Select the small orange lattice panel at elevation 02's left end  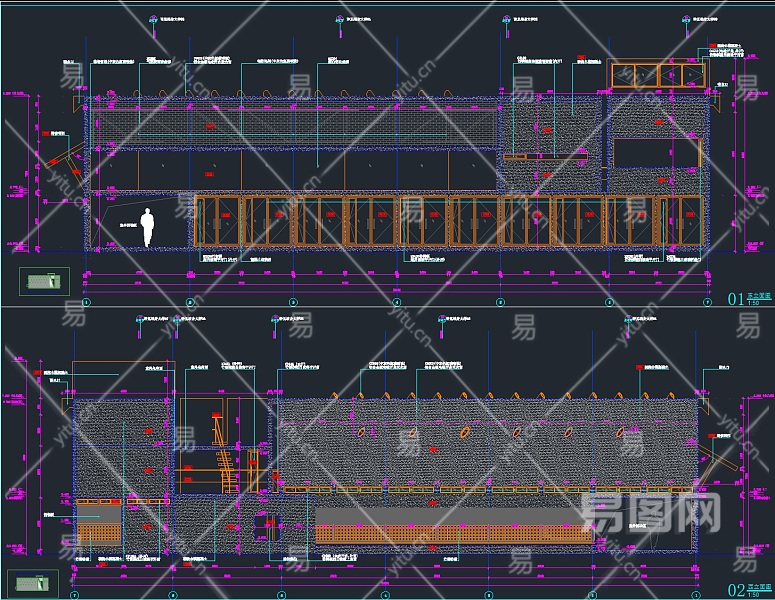[99, 534]
